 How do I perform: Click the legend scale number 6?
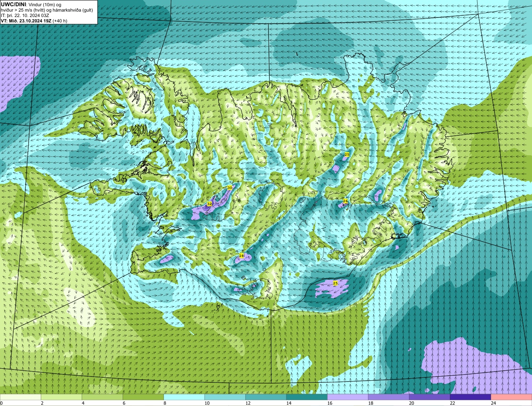[124, 403]
